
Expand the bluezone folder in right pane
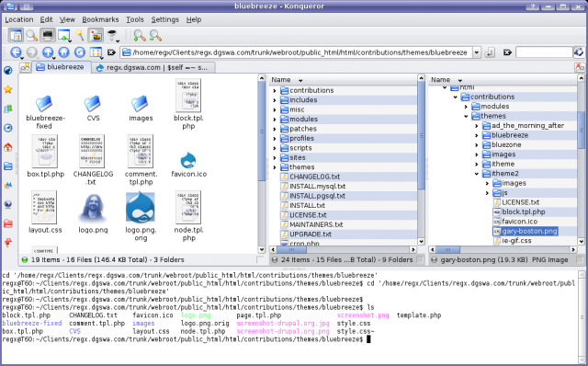(477, 145)
